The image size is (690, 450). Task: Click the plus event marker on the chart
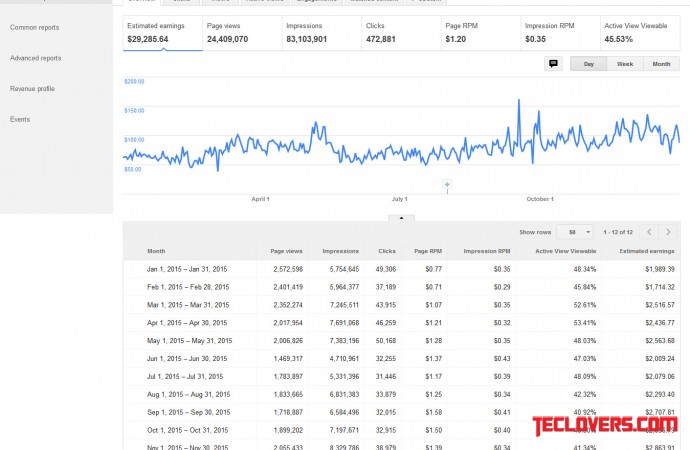[x=447, y=184]
